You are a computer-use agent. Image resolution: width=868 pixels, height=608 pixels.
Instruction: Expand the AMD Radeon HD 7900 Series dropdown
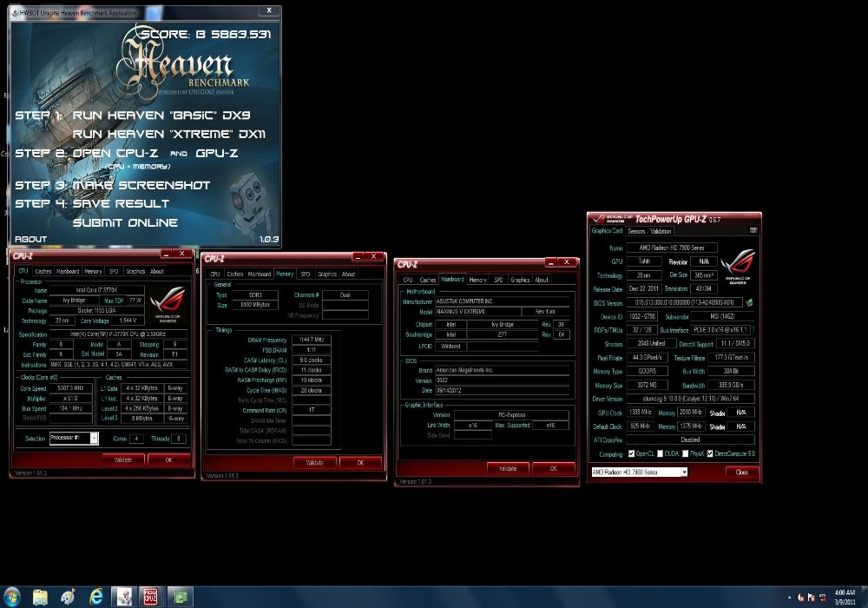coord(684,473)
